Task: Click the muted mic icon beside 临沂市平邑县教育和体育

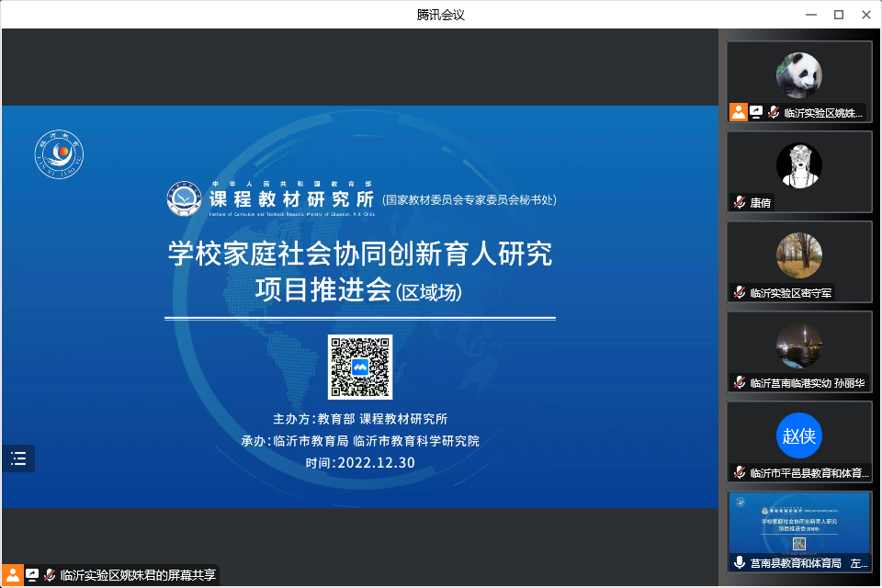Action: coord(740,472)
